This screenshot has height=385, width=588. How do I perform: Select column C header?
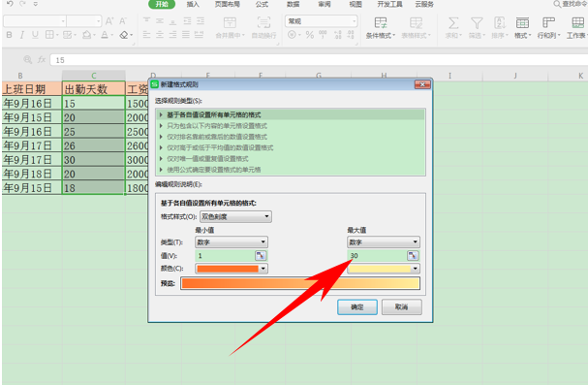[x=94, y=76]
